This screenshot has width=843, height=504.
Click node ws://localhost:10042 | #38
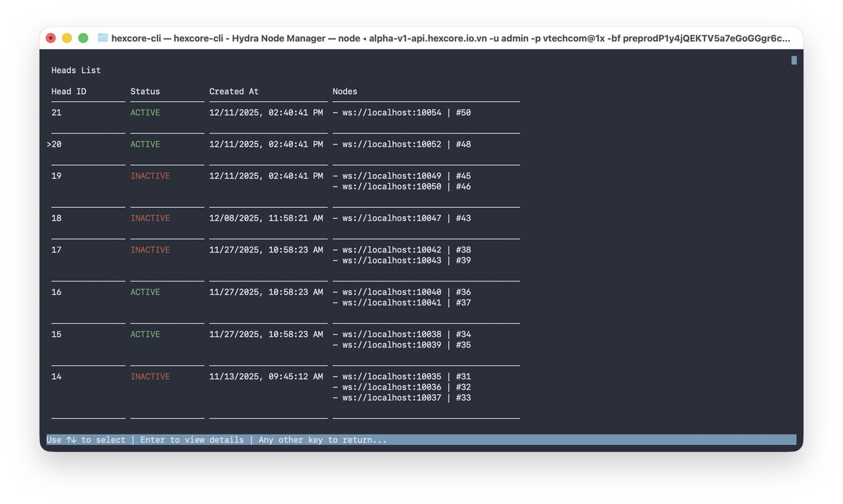click(402, 250)
